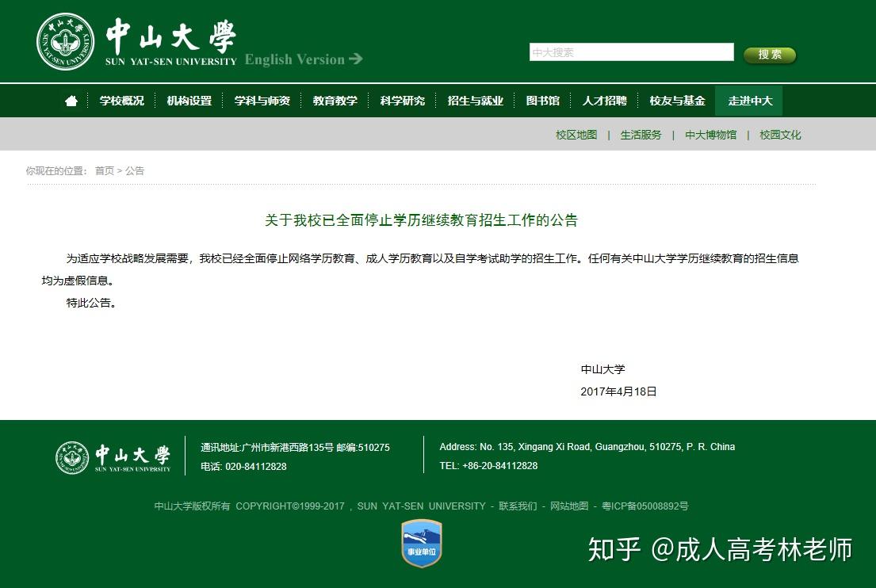Click the 特此公告。 line

click(x=91, y=303)
